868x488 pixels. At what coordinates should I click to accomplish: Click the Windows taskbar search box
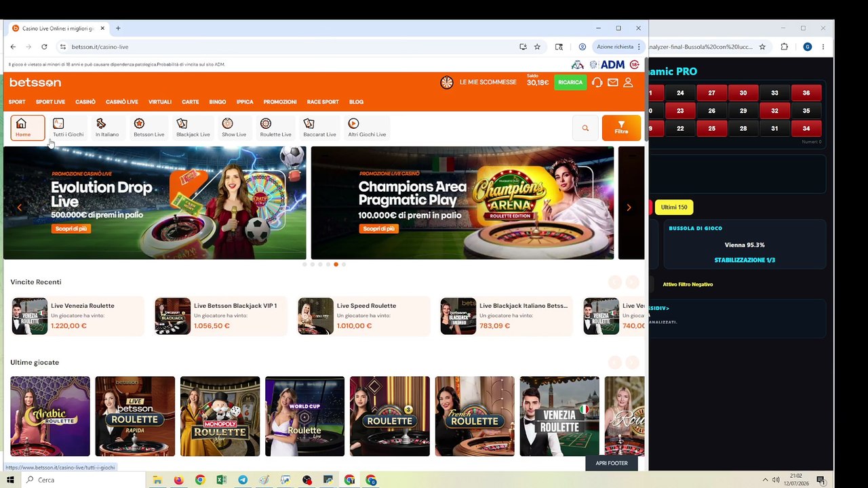(83, 480)
